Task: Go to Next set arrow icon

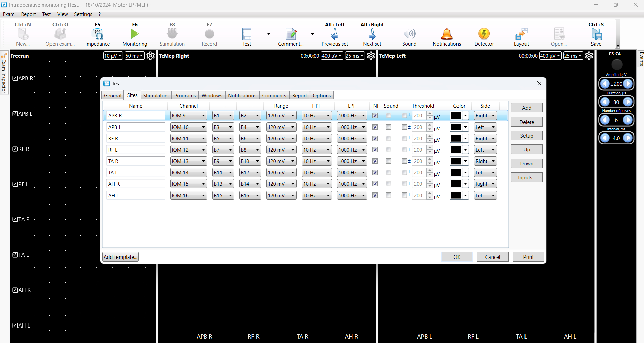Action: pos(372,34)
